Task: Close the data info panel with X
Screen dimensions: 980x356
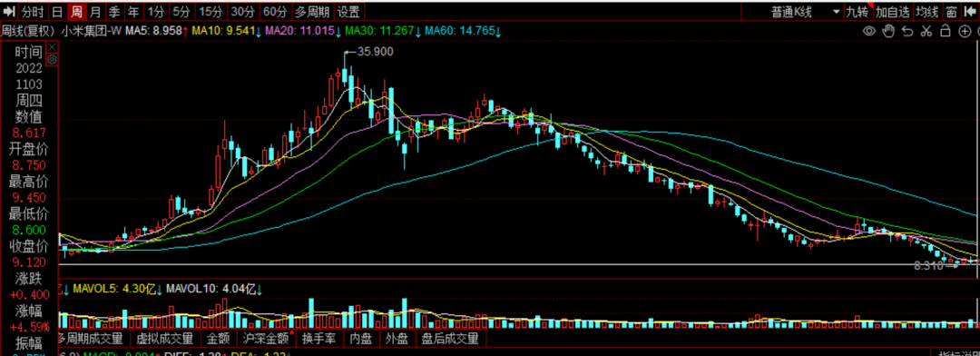Action: (x=53, y=47)
